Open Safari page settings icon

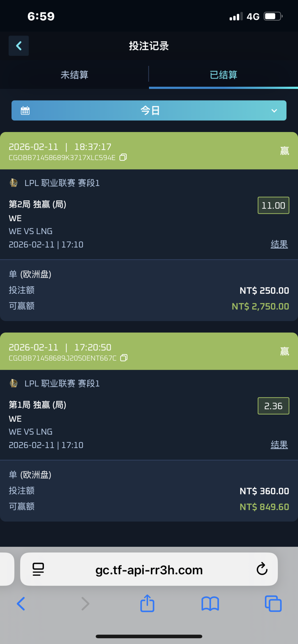pyautogui.click(x=38, y=569)
